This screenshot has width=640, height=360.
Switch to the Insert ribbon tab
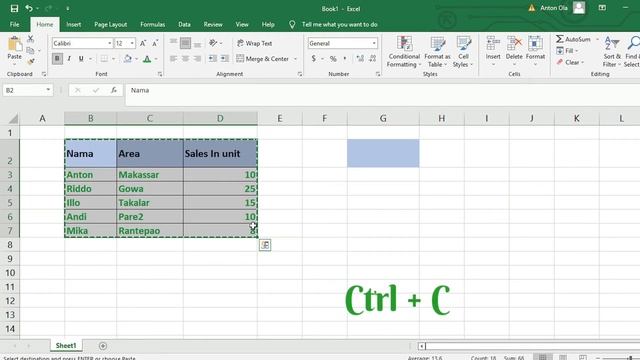point(73,24)
